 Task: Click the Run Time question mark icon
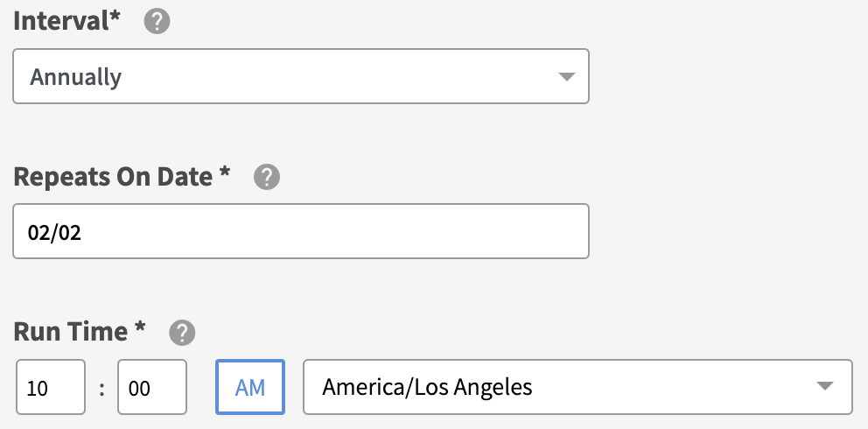182,332
